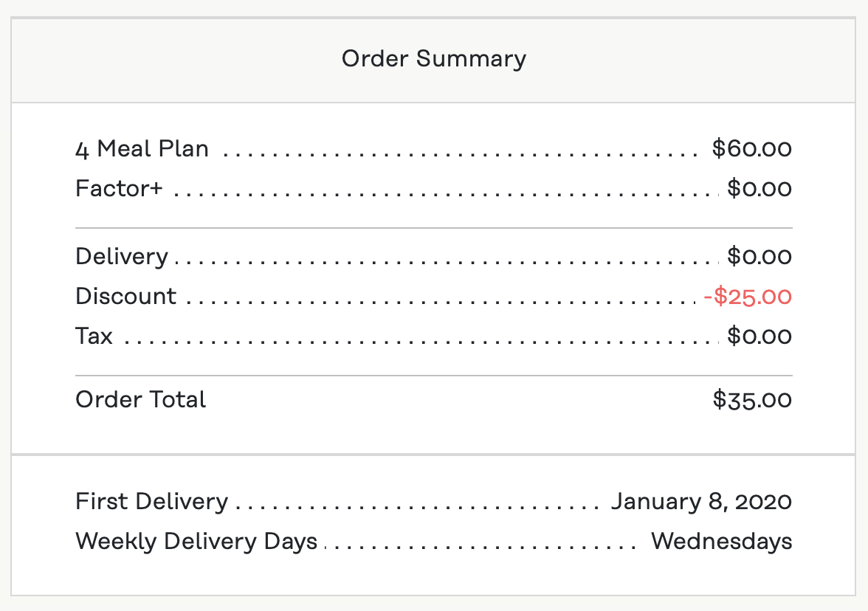This screenshot has width=868, height=611.
Task: Select the Order Total label
Action: tap(141, 400)
